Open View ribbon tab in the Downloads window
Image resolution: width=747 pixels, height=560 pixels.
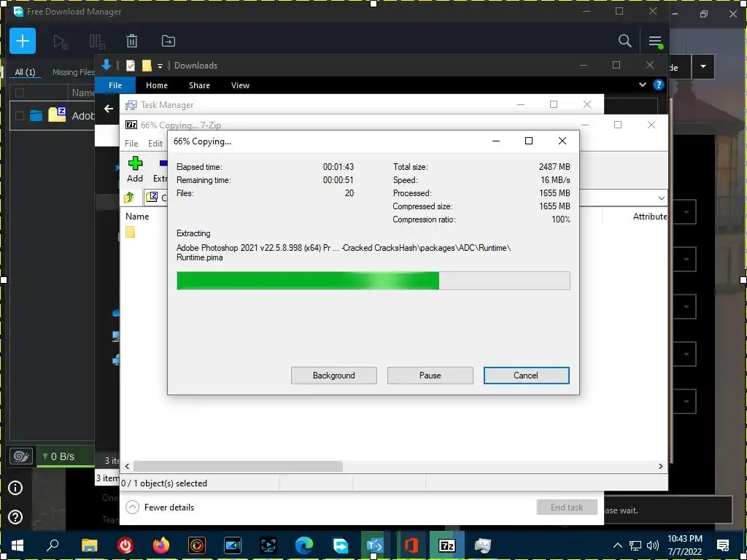pyautogui.click(x=240, y=85)
